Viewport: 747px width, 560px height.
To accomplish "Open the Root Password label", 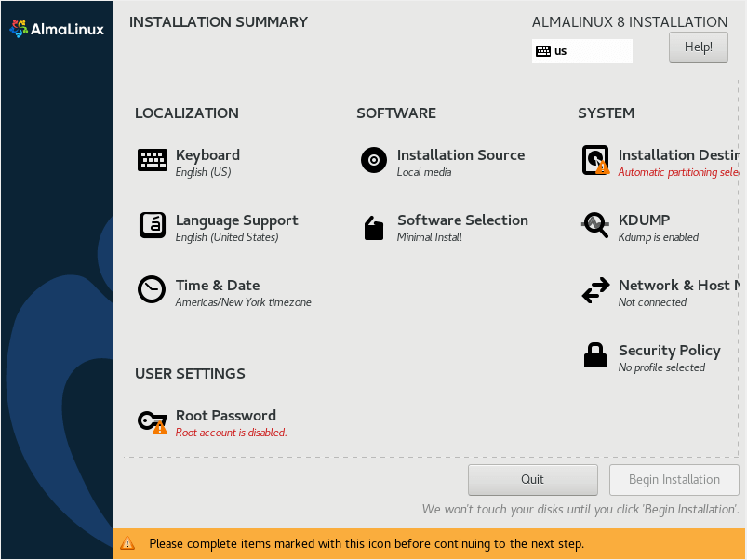I will coord(226,415).
